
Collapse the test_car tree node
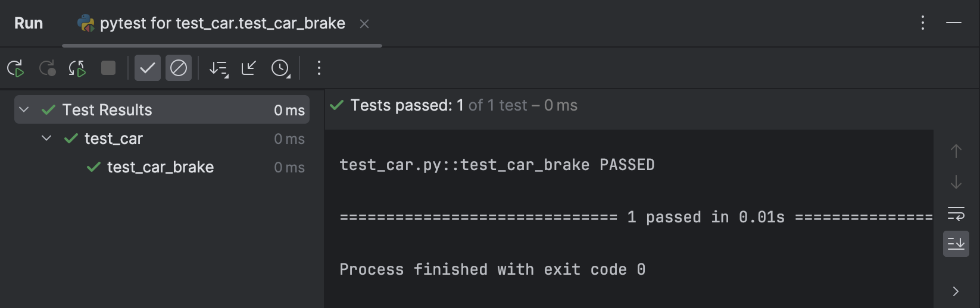46,139
